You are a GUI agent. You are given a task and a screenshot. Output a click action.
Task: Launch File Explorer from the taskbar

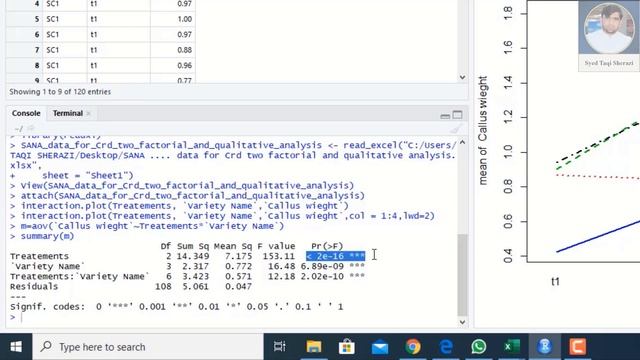[x=313, y=347]
